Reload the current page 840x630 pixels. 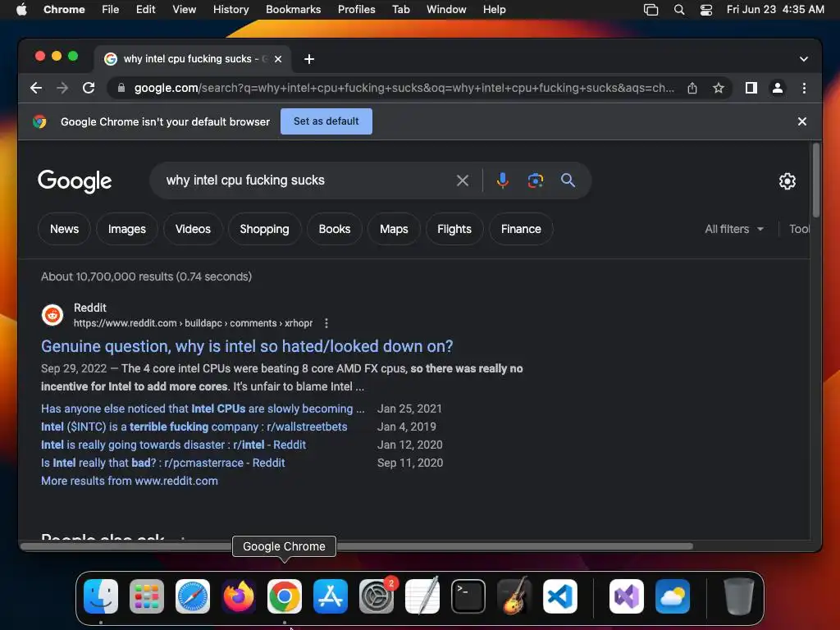coord(89,88)
